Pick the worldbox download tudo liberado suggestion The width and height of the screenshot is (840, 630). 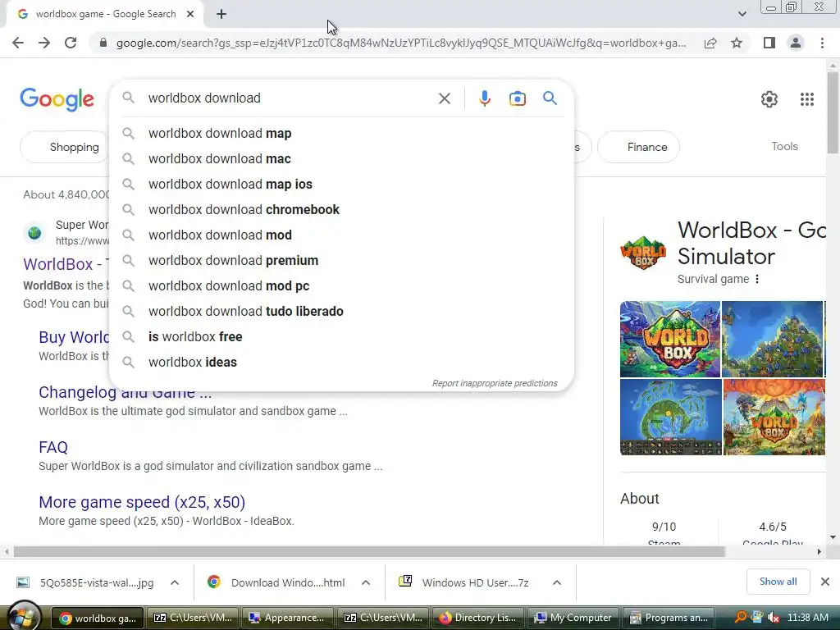point(341,311)
